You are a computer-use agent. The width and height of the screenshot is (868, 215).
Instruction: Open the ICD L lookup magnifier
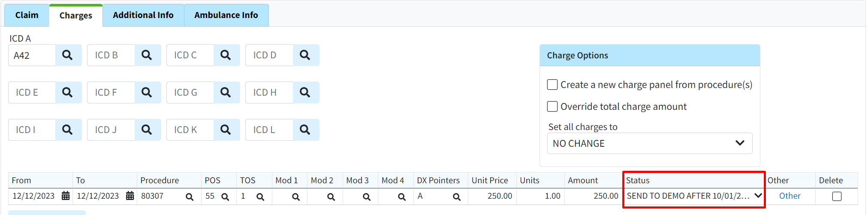[x=305, y=130]
